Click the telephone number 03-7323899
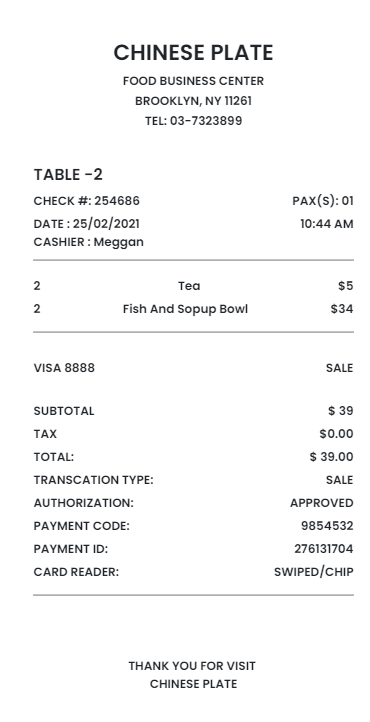 [206, 121]
